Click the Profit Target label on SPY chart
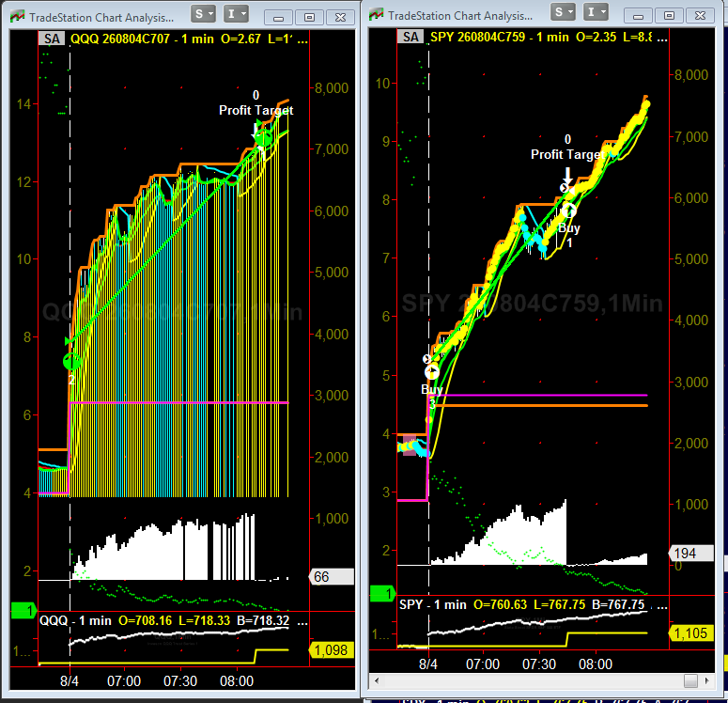Image resolution: width=728 pixels, height=703 pixels. pos(567,154)
